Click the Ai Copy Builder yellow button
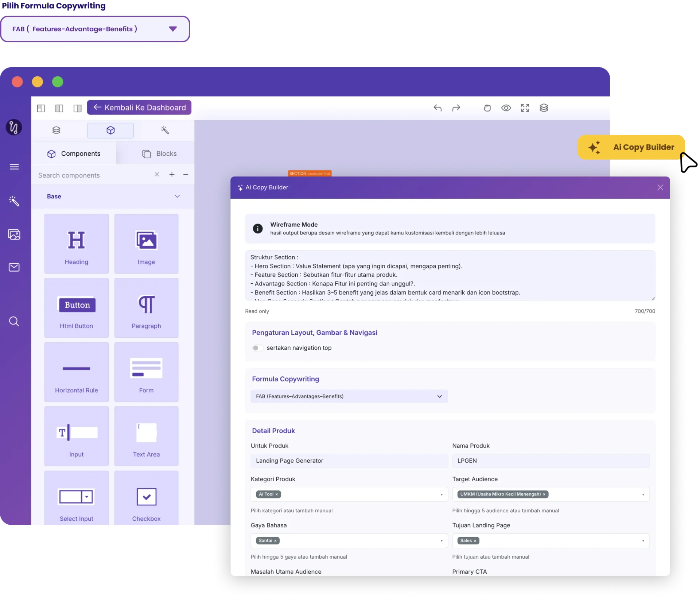The width and height of the screenshot is (700, 598). tap(631, 147)
